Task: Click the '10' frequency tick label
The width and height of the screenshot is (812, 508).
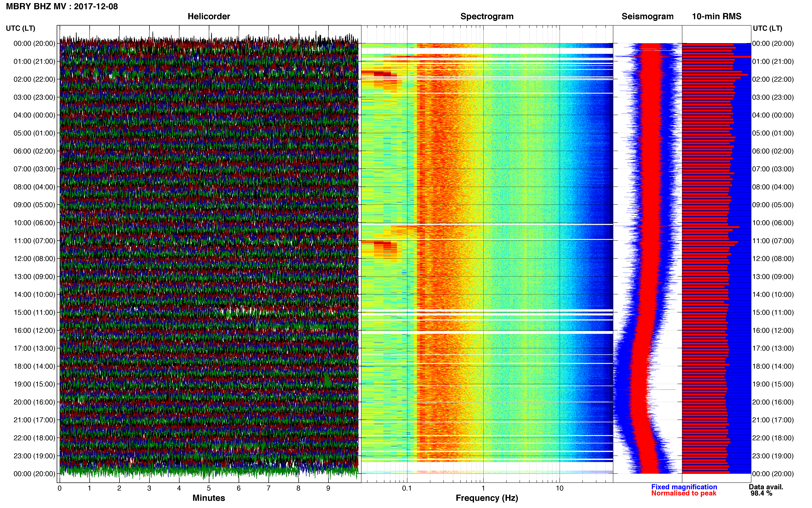Action: click(x=559, y=488)
